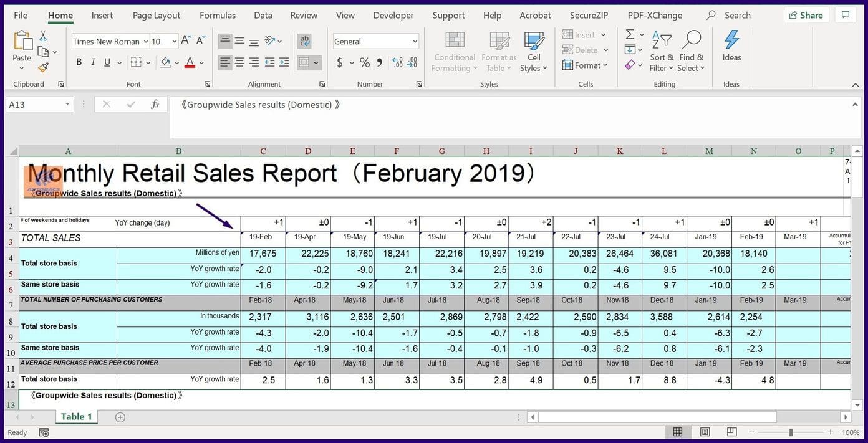Open the font size dropdown
The image size is (868, 443).
point(175,42)
